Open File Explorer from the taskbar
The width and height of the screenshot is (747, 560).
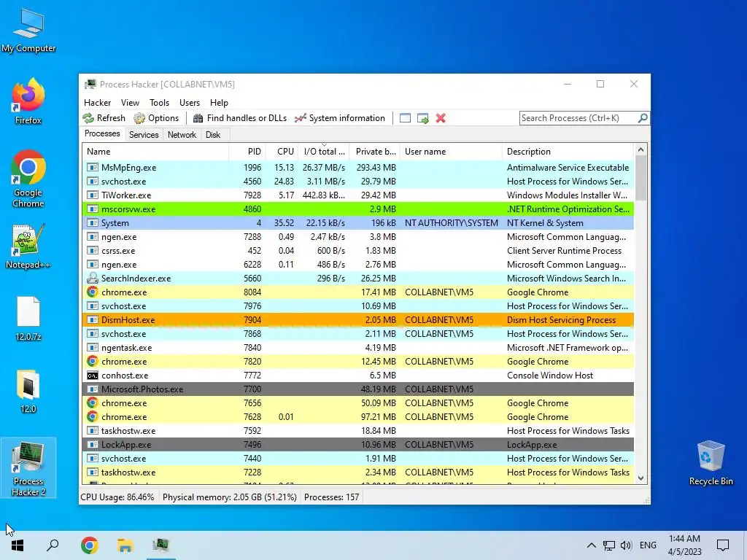coord(125,545)
